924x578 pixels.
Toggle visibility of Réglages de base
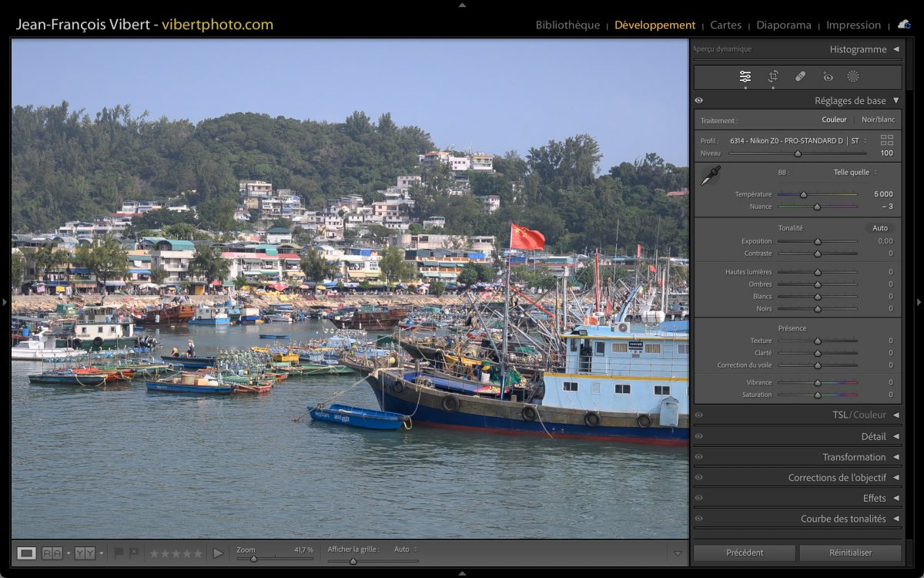pyautogui.click(x=699, y=101)
